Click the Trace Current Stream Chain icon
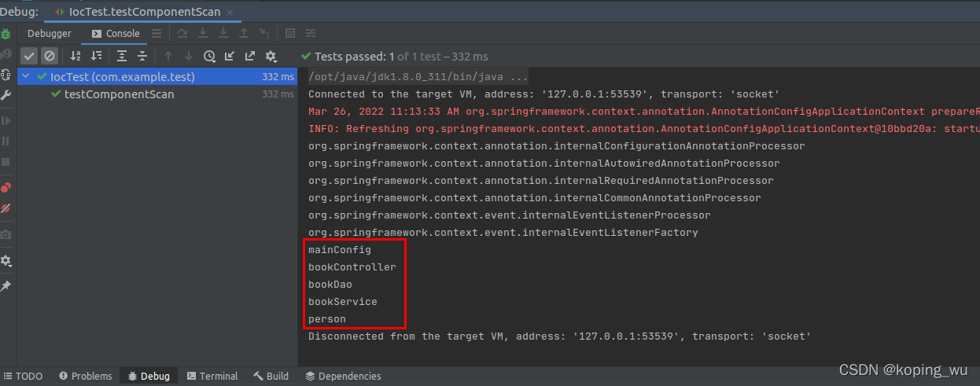 tap(311, 34)
